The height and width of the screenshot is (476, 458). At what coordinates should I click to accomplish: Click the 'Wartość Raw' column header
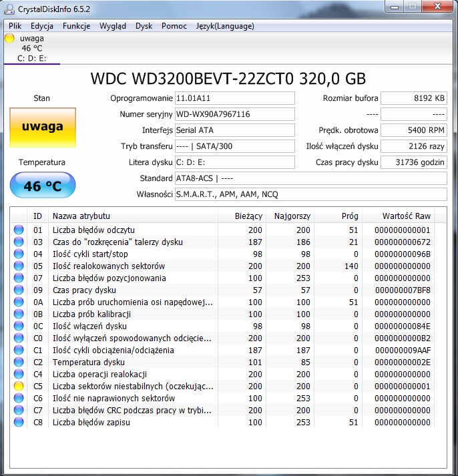[399, 216]
